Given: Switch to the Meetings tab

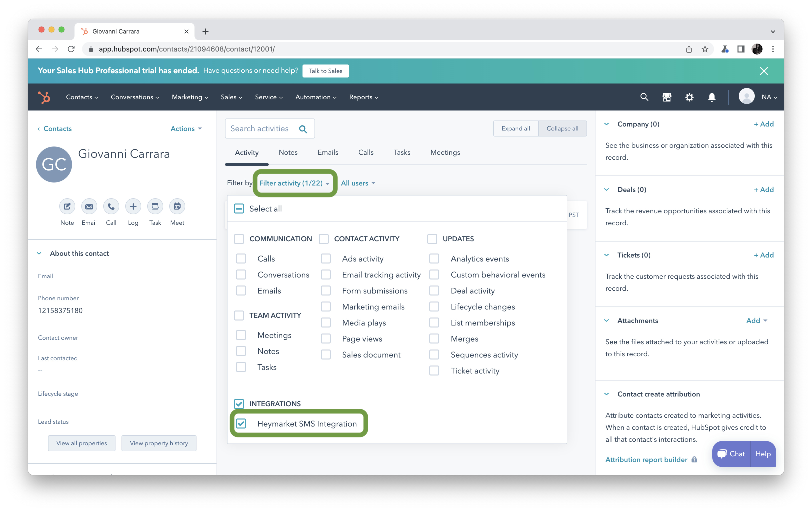Looking at the screenshot, I should 445,152.
